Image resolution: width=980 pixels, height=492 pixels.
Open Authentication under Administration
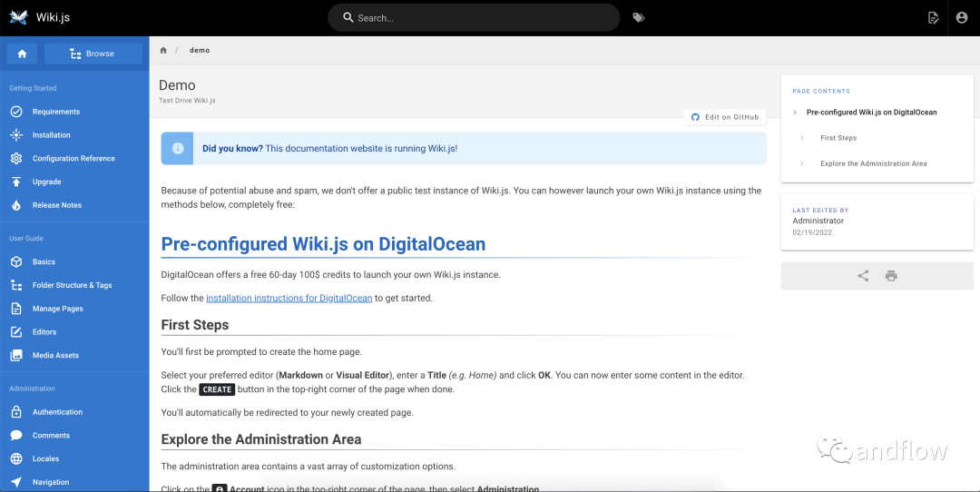pyautogui.click(x=57, y=412)
